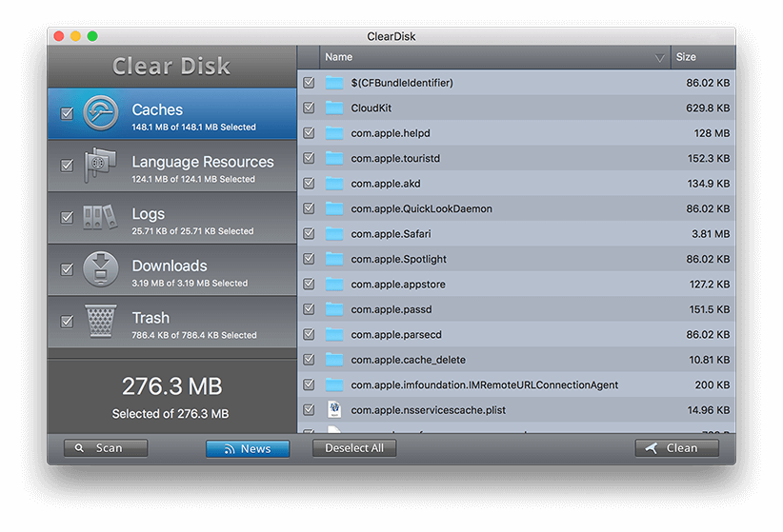Uncheck the Trash category checkbox
The height and width of the screenshot is (532, 783).
67,322
